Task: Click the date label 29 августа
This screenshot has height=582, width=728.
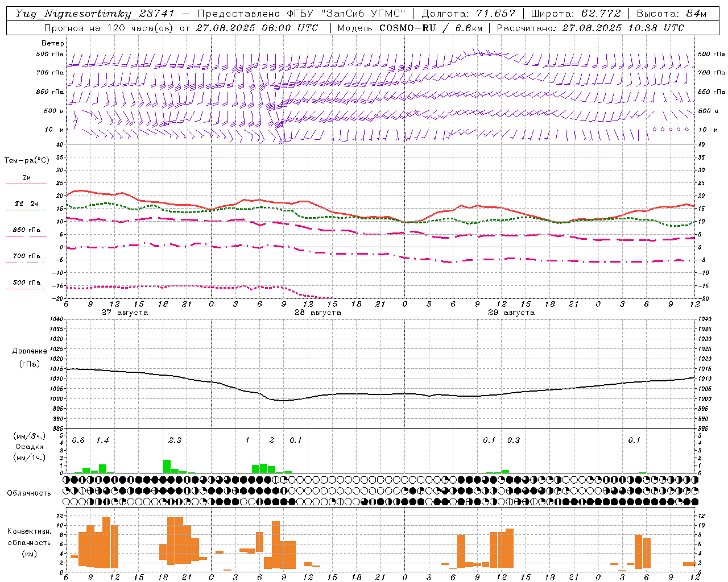Action: (511, 313)
